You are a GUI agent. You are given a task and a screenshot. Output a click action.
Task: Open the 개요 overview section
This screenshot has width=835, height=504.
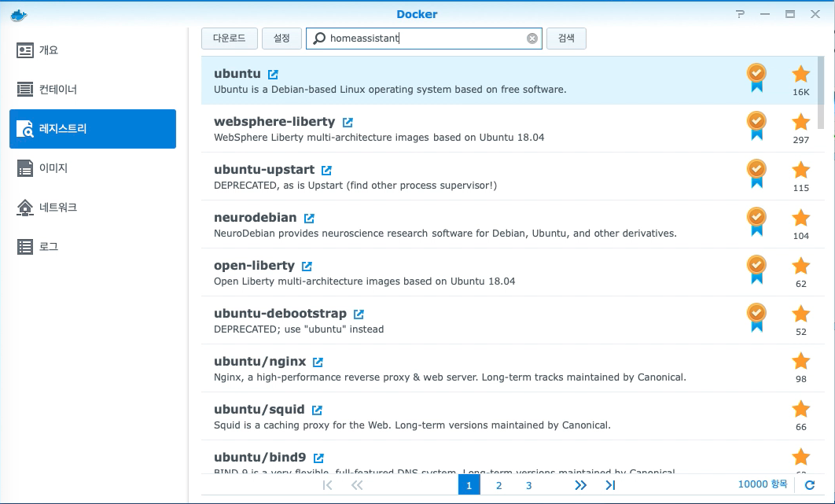tap(93, 50)
